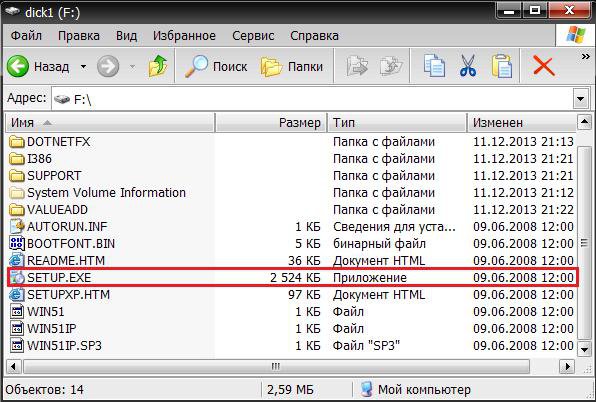This screenshot has width=596, height=402.
Task: Click the Paste clipboard icon
Action: click(502, 66)
